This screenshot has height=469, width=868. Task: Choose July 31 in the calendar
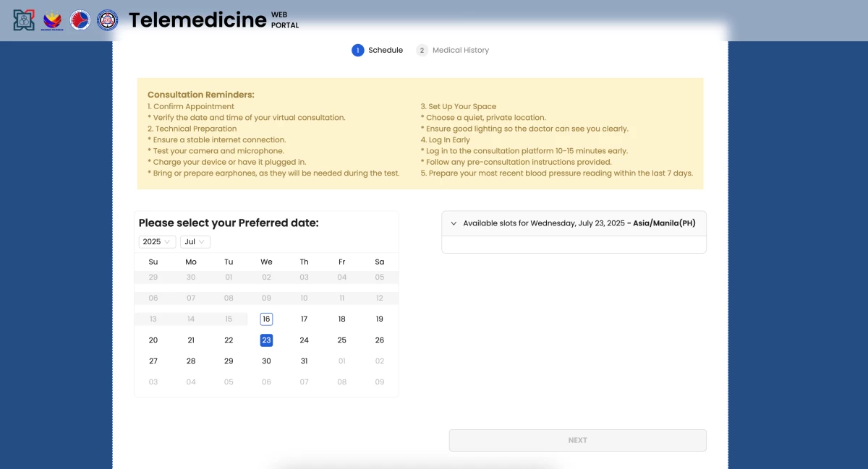point(304,361)
